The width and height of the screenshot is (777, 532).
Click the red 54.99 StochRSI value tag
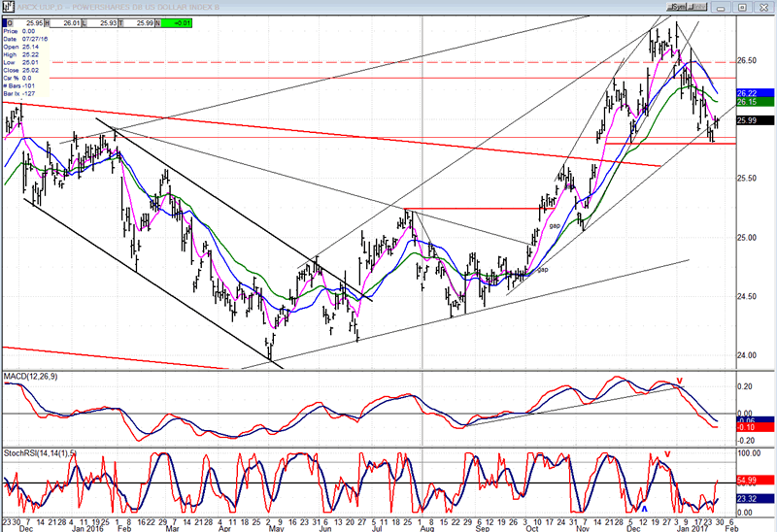pos(756,481)
